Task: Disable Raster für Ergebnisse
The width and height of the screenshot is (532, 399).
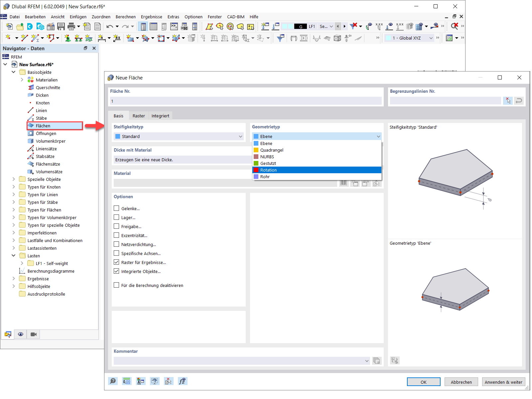Action: (116, 262)
